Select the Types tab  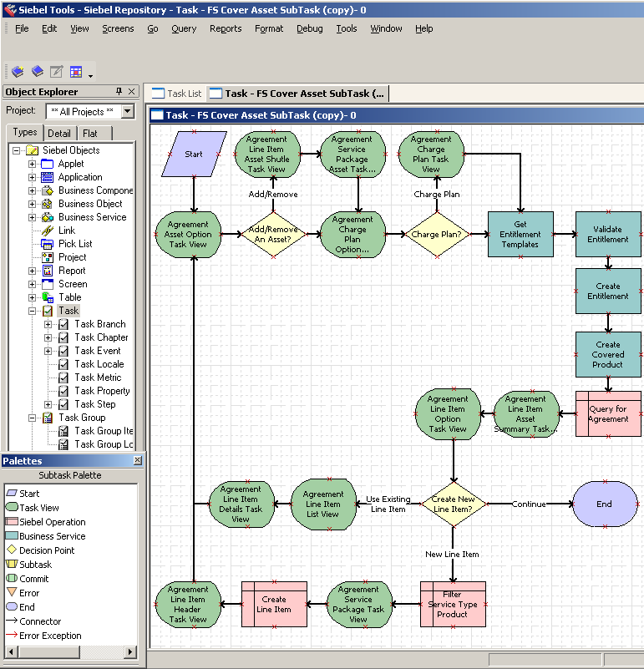25,133
